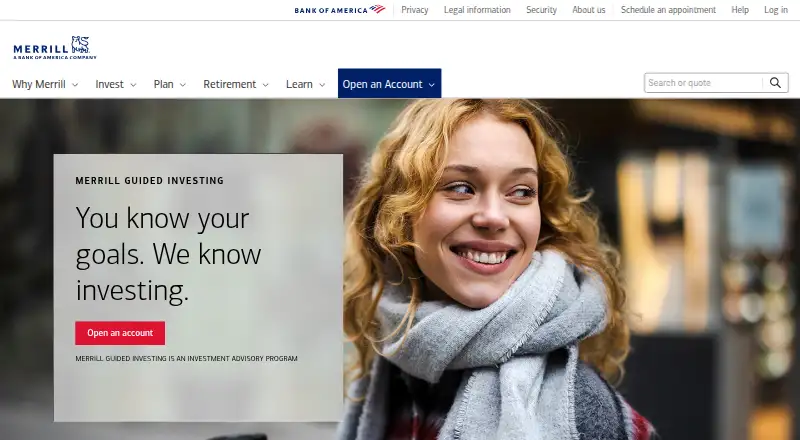
Task: Expand the Retirement menu chevron
Action: (265, 85)
